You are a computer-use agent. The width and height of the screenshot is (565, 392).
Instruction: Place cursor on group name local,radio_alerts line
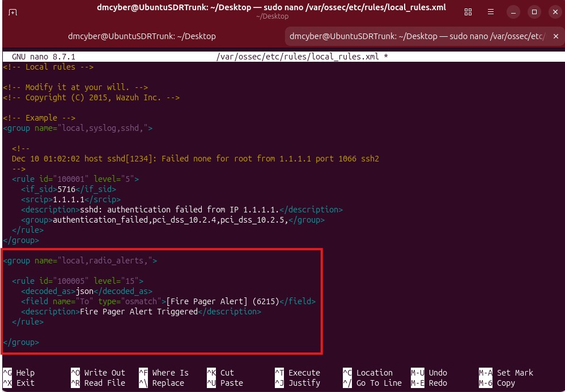[x=80, y=261]
